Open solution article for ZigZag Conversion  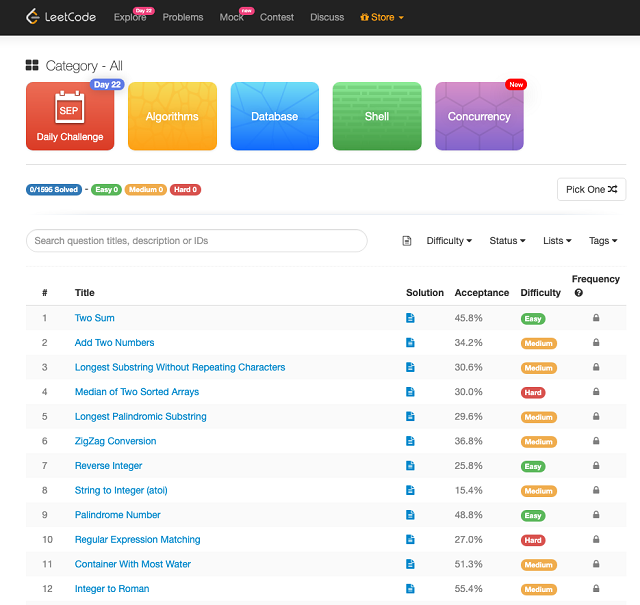pos(410,441)
